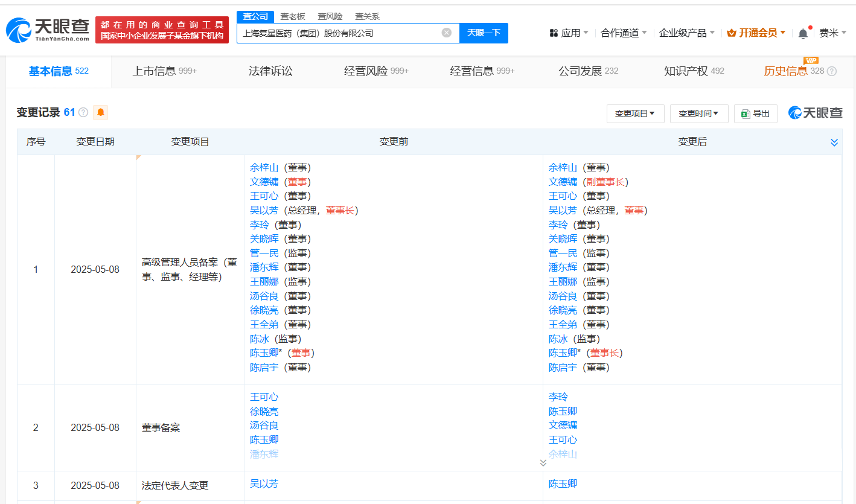This screenshot has height=504, width=856.
Task: Clear the search box with the X icon
Action: (x=447, y=33)
